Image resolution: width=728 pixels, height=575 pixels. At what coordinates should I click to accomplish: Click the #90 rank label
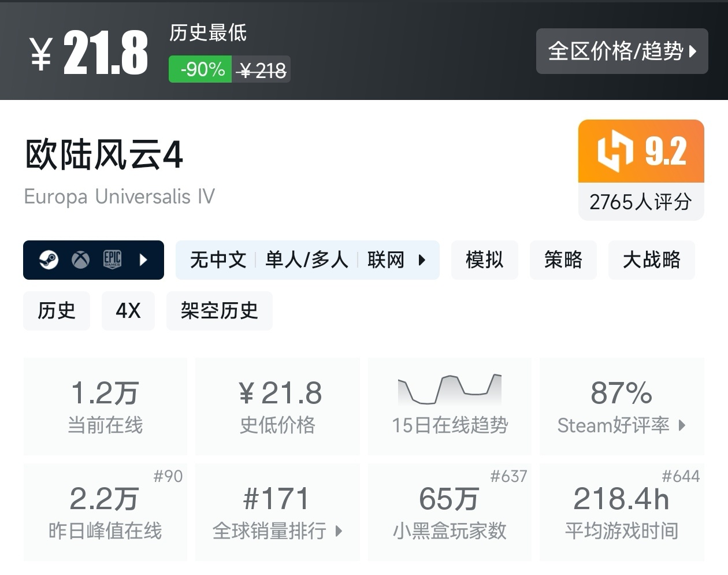tap(168, 476)
